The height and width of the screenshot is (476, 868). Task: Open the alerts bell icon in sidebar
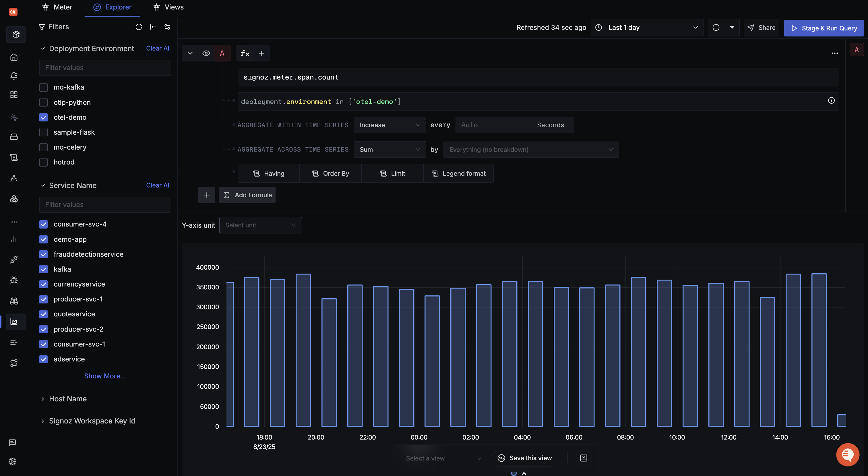tap(14, 76)
